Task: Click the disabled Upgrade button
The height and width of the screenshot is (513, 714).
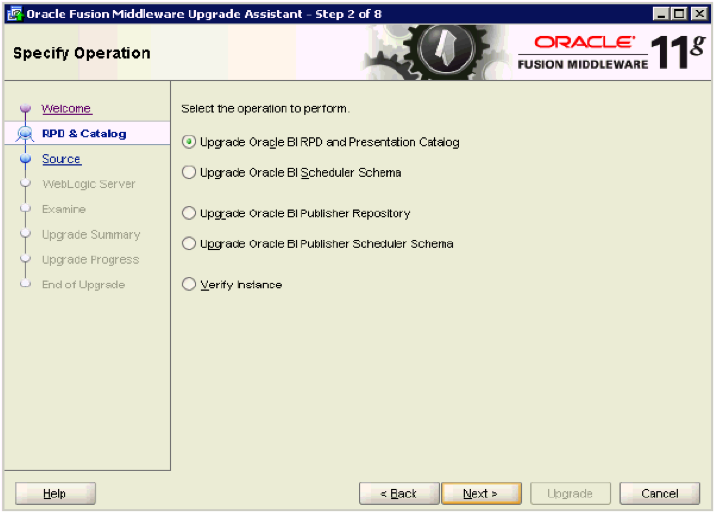Action: tap(570, 493)
